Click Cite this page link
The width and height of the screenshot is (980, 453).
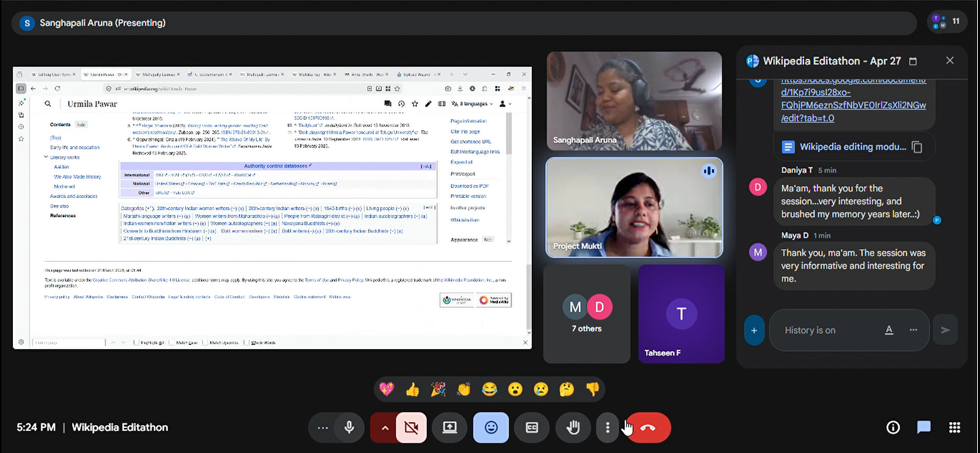click(x=465, y=131)
